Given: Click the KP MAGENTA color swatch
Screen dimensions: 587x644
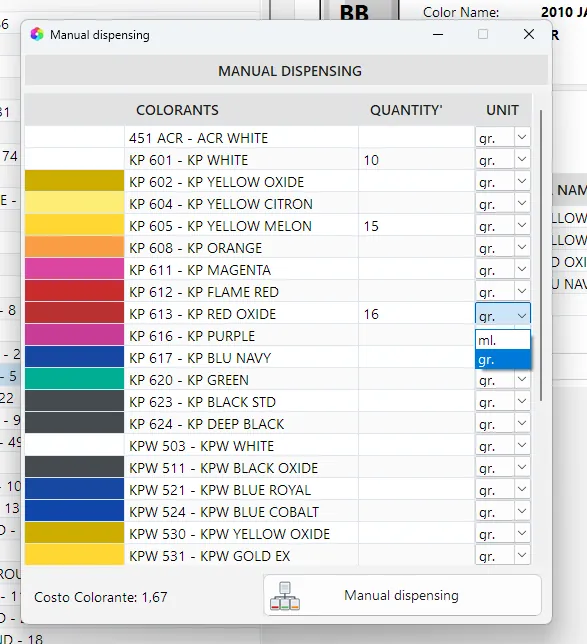Looking at the screenshot, I should (74, 269).
